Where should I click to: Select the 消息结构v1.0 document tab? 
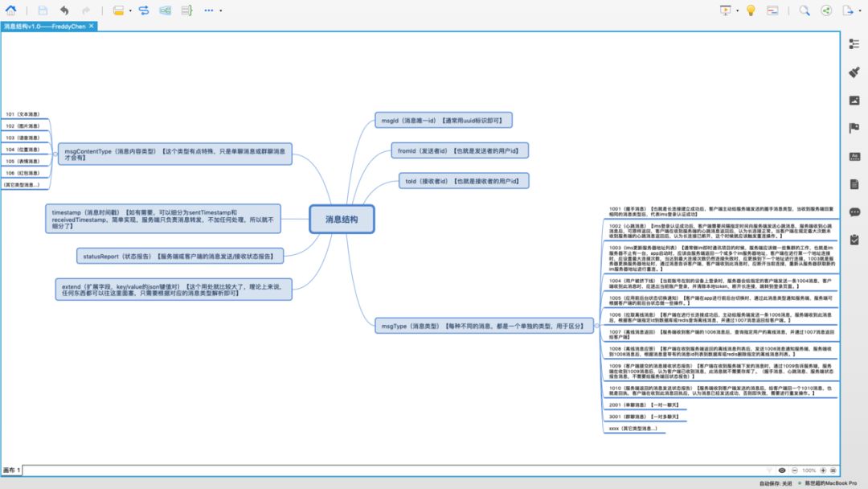43,26
